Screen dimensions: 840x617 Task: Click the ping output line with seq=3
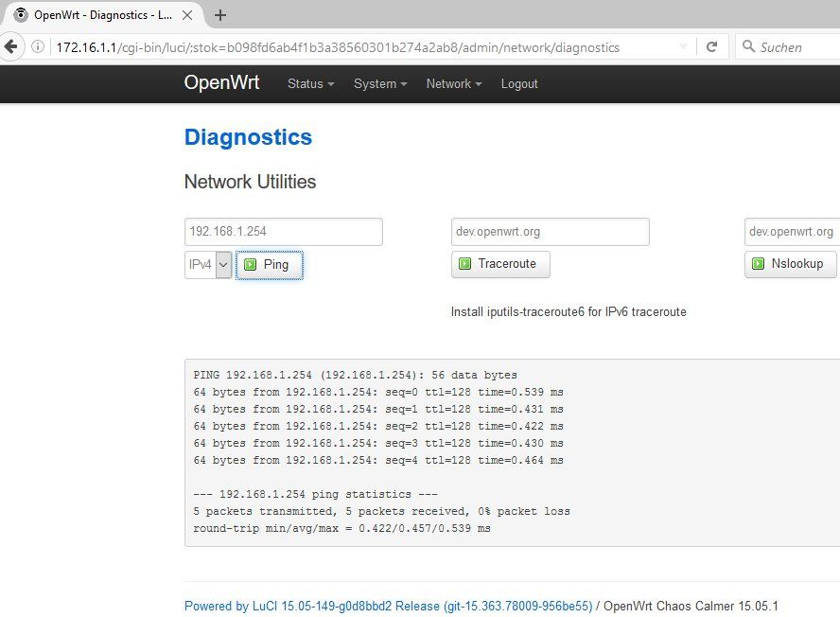[x=378, y=443]
